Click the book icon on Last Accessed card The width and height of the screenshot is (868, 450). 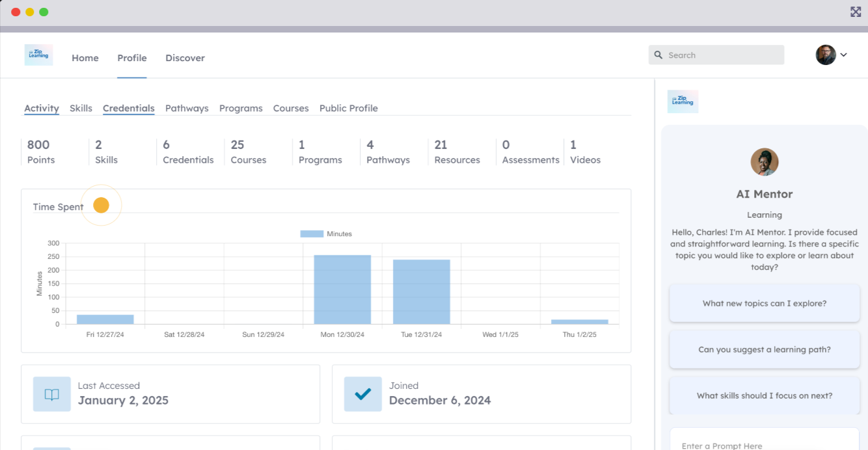pos(51,394)
